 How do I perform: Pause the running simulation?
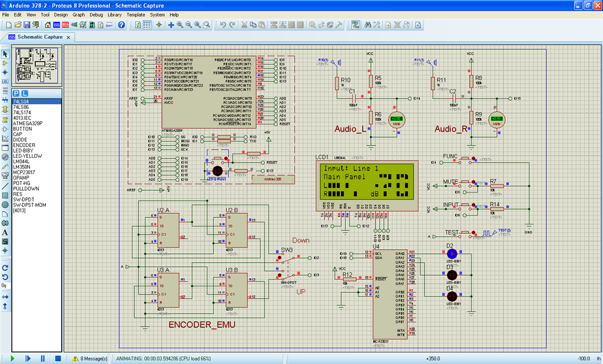pos(42,358)
